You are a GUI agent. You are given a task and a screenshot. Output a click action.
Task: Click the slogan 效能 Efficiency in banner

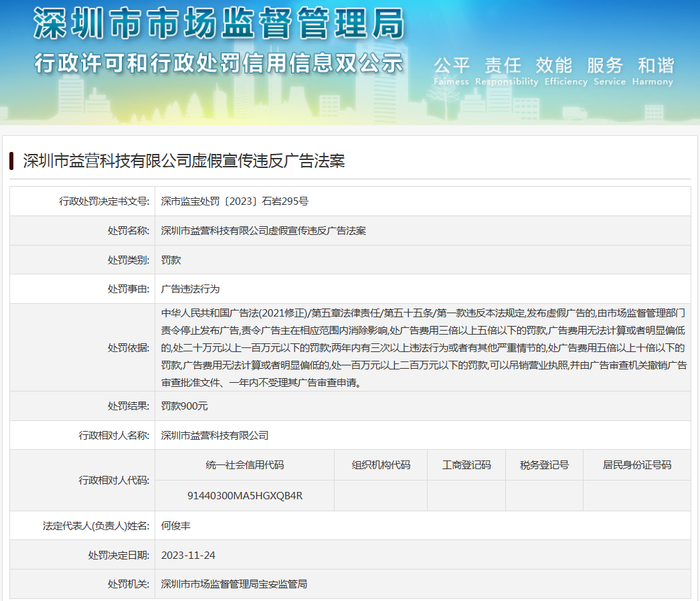click(566, 70)
